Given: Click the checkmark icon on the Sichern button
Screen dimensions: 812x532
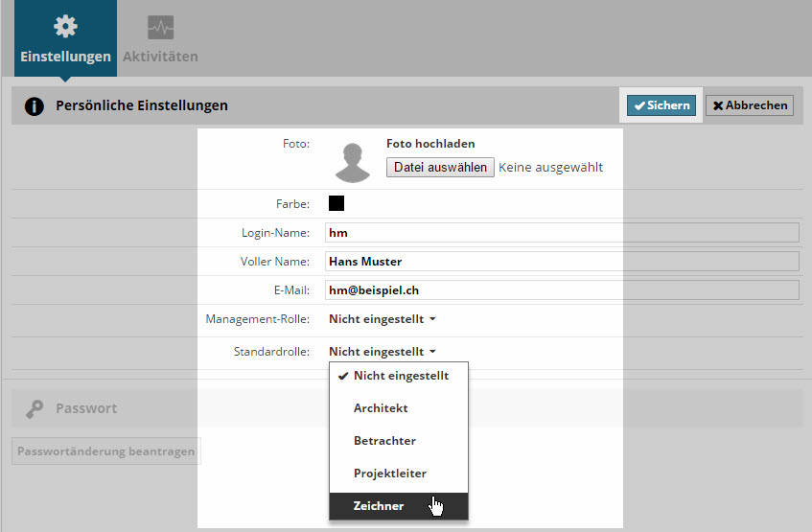Looking at the screenshot, I should click(x=639, y=105).
